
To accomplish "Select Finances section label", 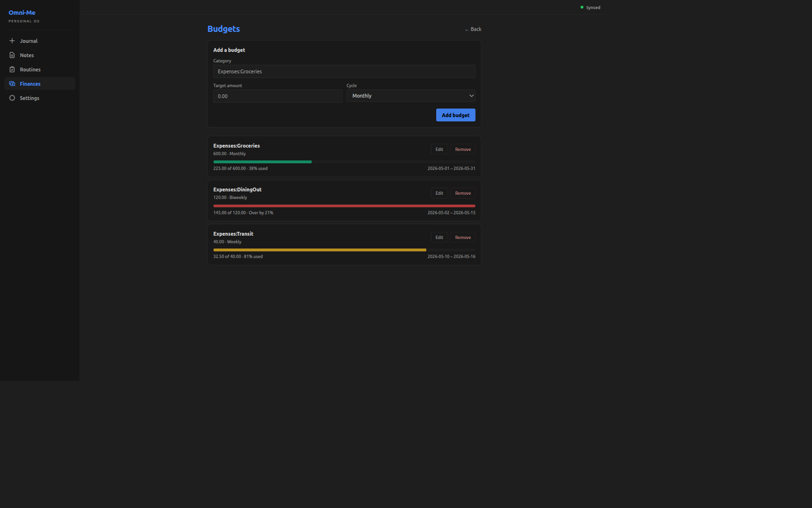I will pos(30,84).
